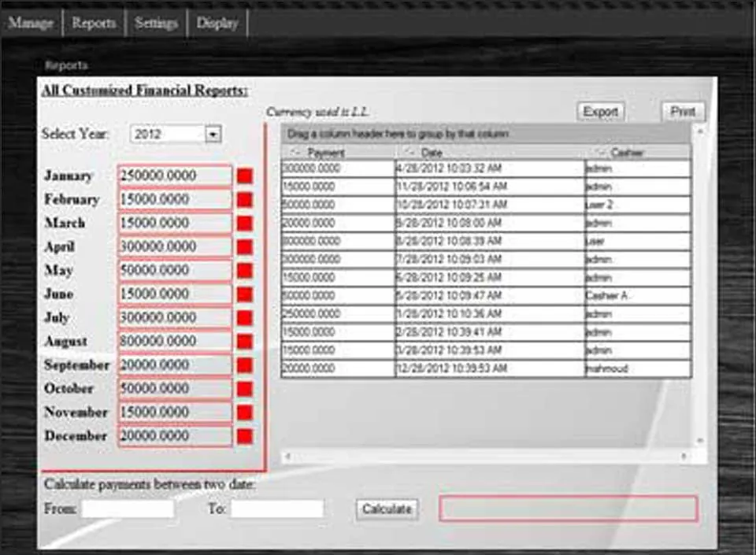Click the red marker icon beside April

click(245, 246)
